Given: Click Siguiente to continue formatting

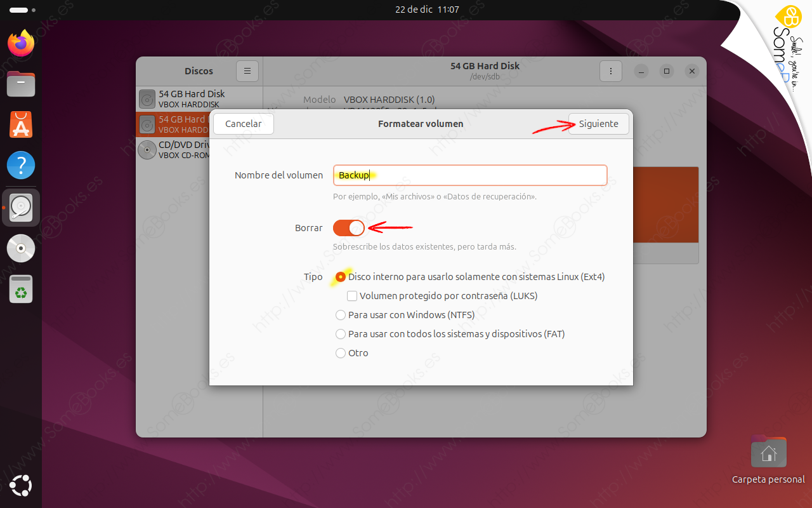Looking at the screenshot, I should [598, 124].
